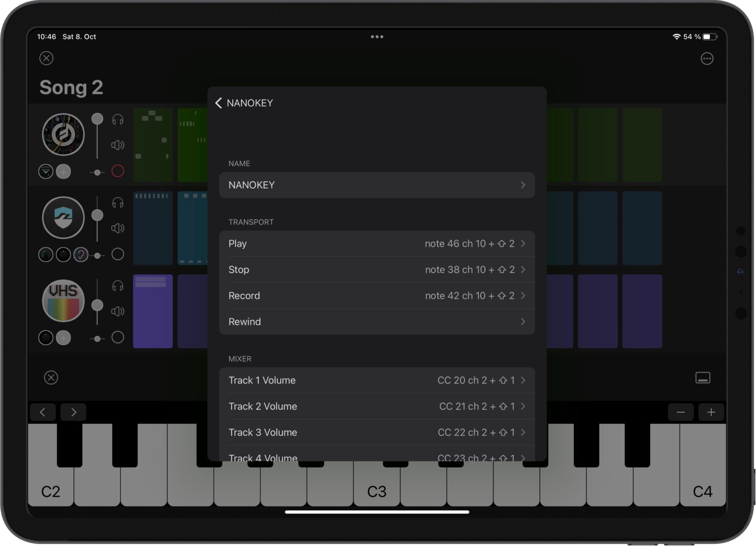This screenshot has width=756, height=546.
Task: Open the Play transport mapping
Action: click(x=377, y=244)
